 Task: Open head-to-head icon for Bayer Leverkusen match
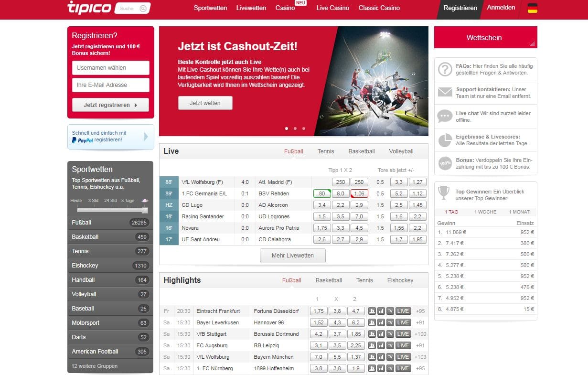pyautogui.click(x=372, y=322)
